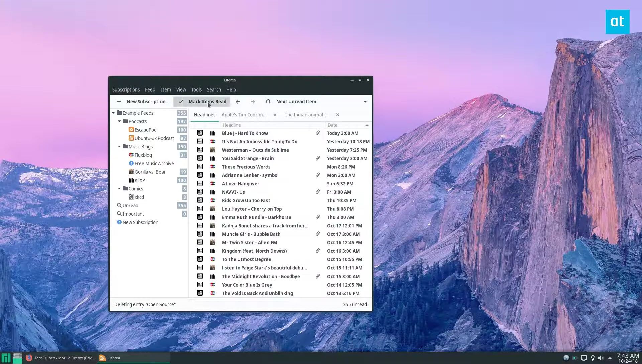Click the Fluxblog favicon on A Love Hangover row
This screenshot has width=642, height=364.
pos(213,184)
